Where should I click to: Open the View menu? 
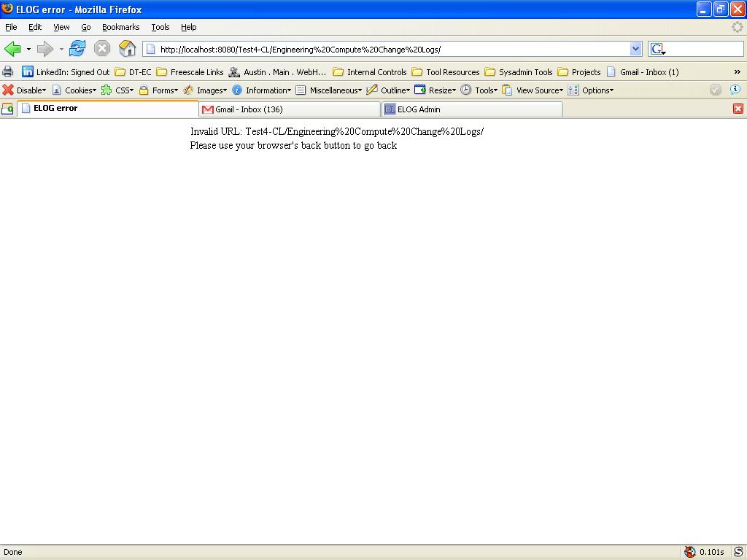pos(61,27)
